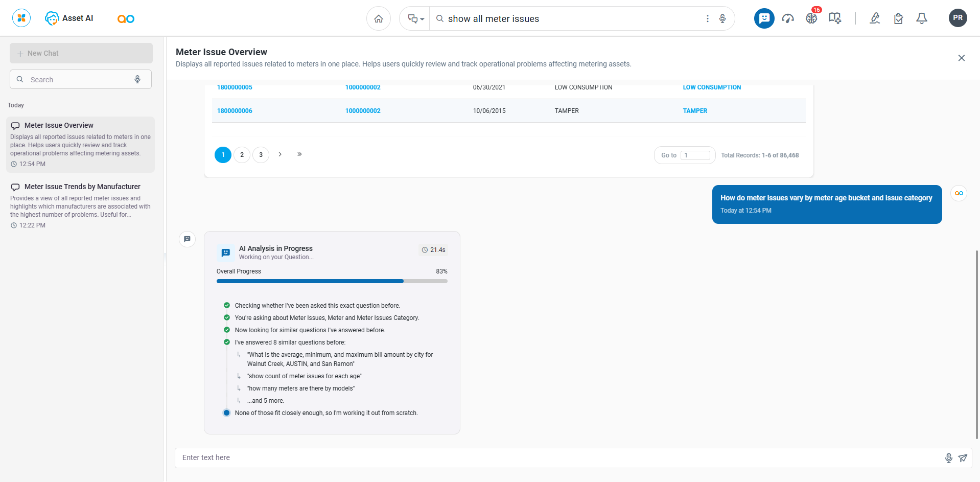Open the blue chat assistant icon
The width and height of the screenshot is (980, 482).
click(x=764, y=18)
